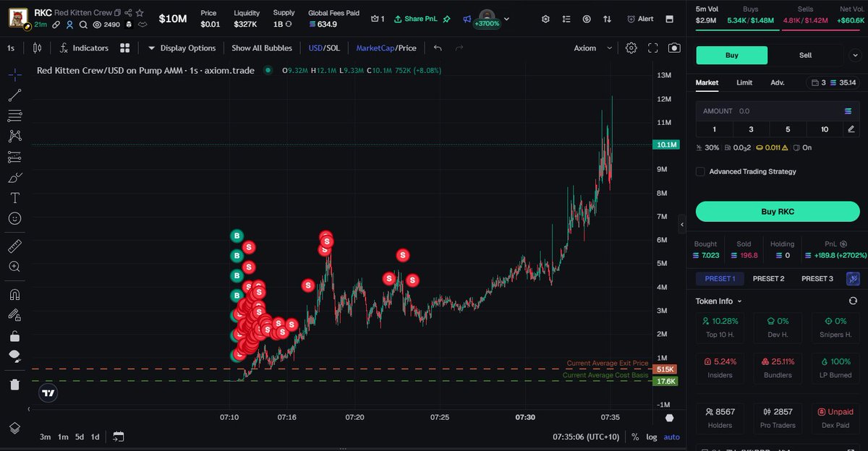Toggle magnet mode for drawings

(x=14, y=294)
